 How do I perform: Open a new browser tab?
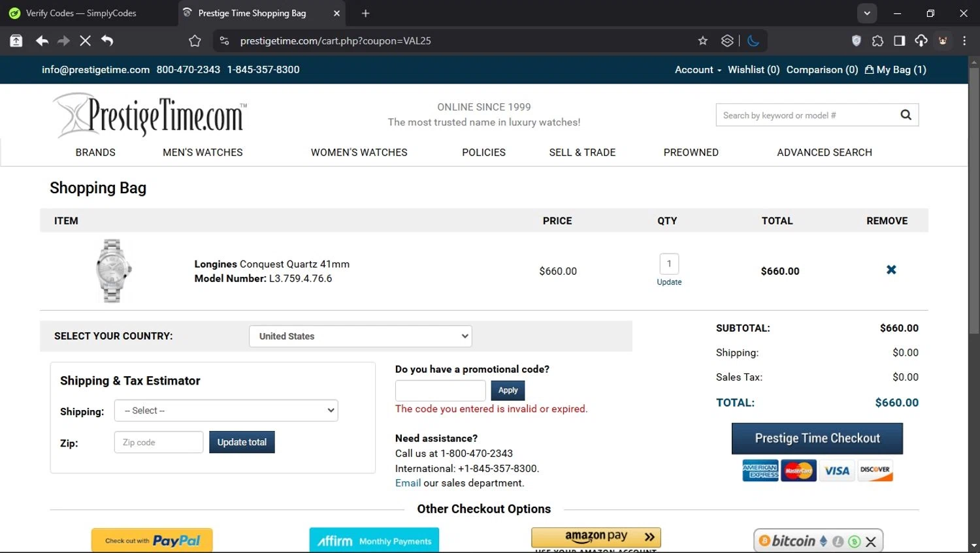point(365,13)
